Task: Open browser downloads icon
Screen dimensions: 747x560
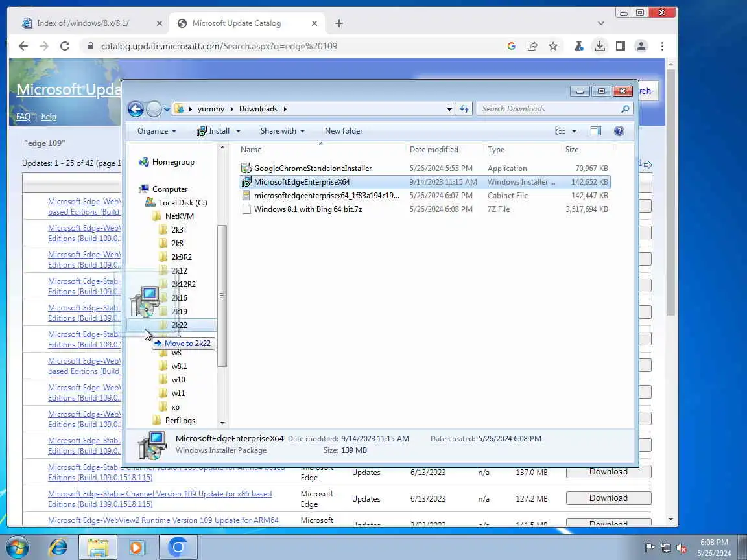Action: point(600,46)
